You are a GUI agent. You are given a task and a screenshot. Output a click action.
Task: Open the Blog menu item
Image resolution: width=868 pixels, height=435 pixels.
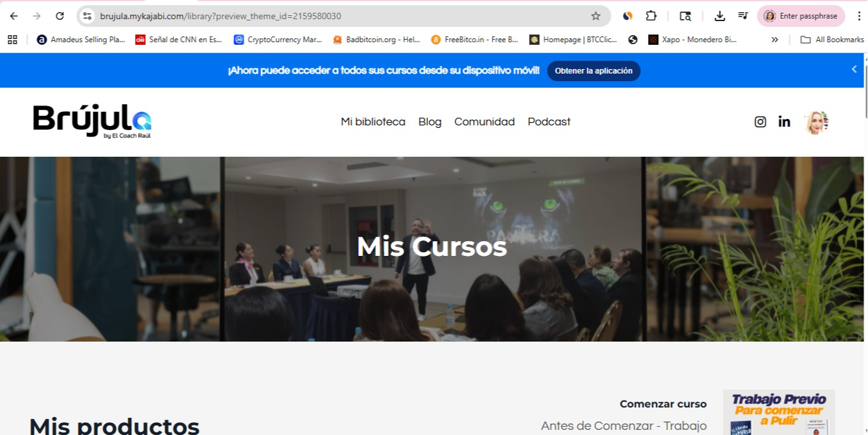(430, 122)
